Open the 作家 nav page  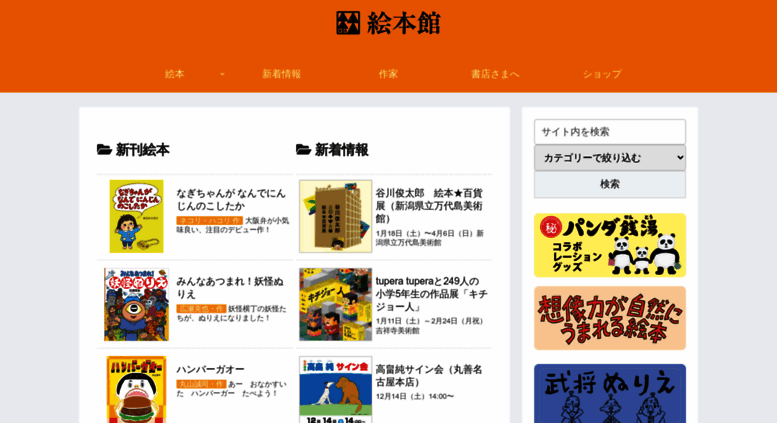388,74
